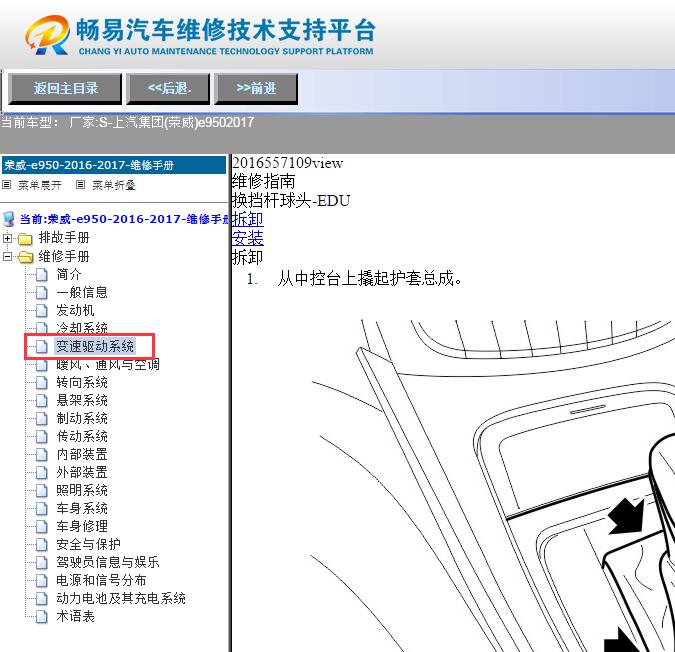This screenshot has height=652, width=675.
Task: Go forward with the >>前进 button
Action: pyautogui.click(x=256, y=88)
